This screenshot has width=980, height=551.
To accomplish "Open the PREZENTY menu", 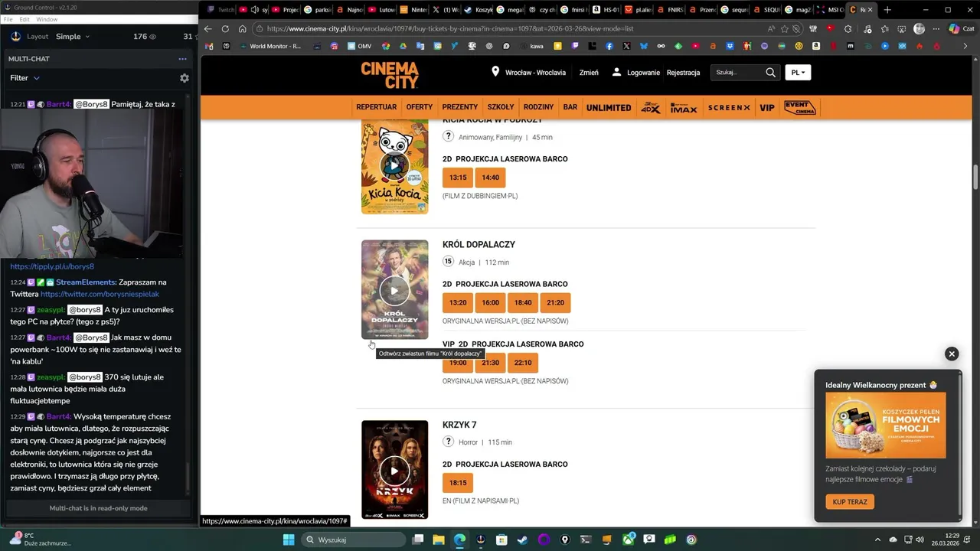I will tap(459, 107).
